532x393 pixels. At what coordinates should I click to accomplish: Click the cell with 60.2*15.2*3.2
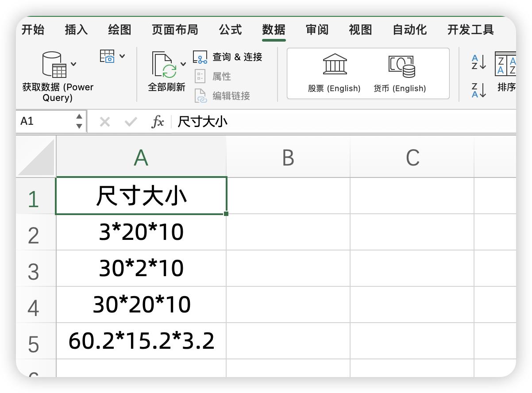141,341
